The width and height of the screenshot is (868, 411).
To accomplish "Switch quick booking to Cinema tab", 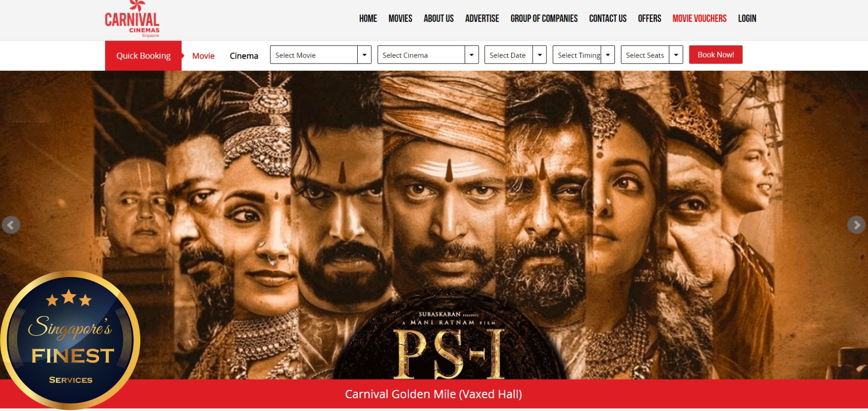I will 244,56.
